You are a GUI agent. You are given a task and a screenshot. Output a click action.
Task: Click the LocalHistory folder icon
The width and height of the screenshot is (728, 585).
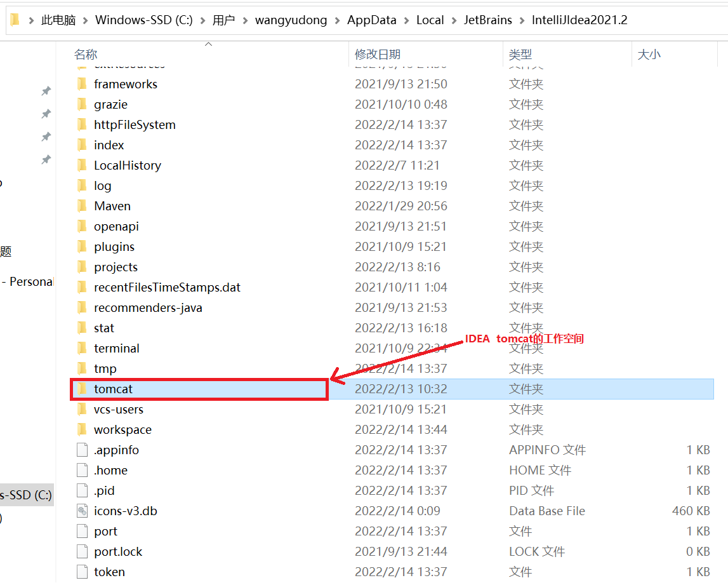(x=81, y=165)
